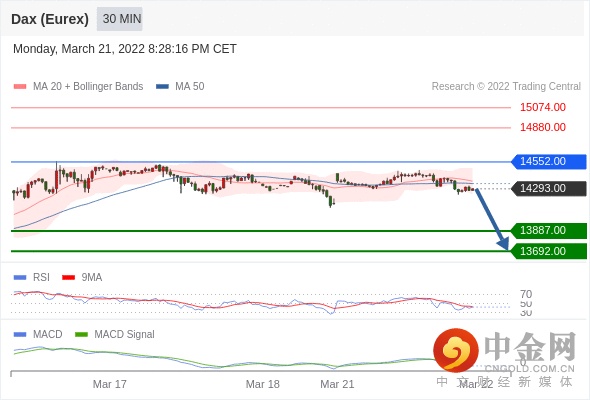This screenshot has height=400, width=590.
Task: Click the Mar 18 date axis marker
Action: [x=263, y=384]
